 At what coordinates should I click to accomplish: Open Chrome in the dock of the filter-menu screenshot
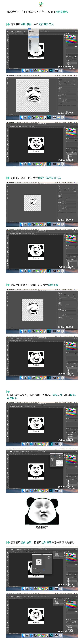pos(43,71)
